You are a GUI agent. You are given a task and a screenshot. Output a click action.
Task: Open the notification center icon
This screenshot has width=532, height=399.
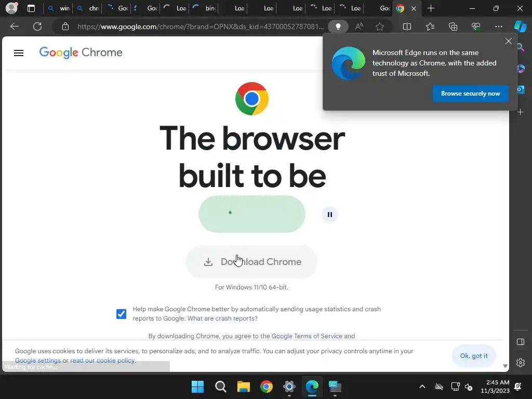(518, 387)
